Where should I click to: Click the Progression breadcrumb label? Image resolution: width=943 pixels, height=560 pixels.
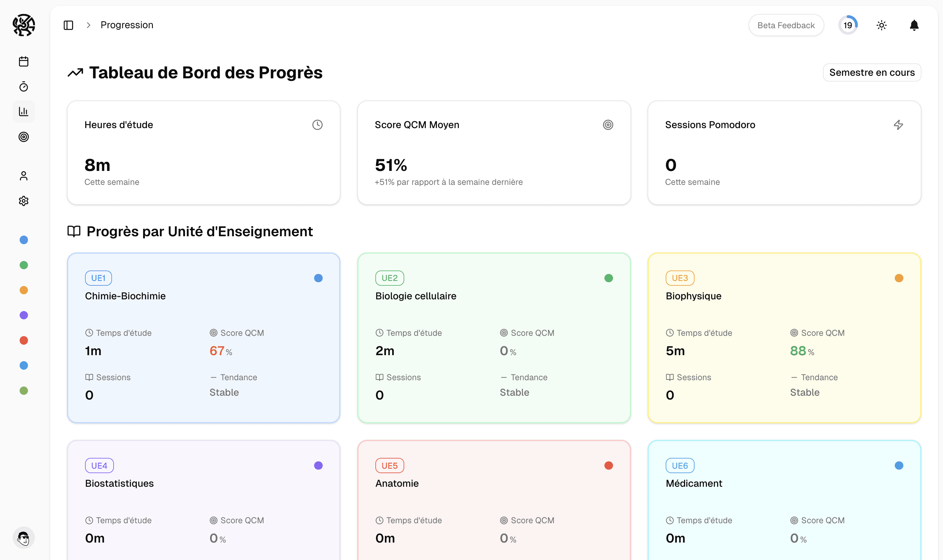(127, 25)
